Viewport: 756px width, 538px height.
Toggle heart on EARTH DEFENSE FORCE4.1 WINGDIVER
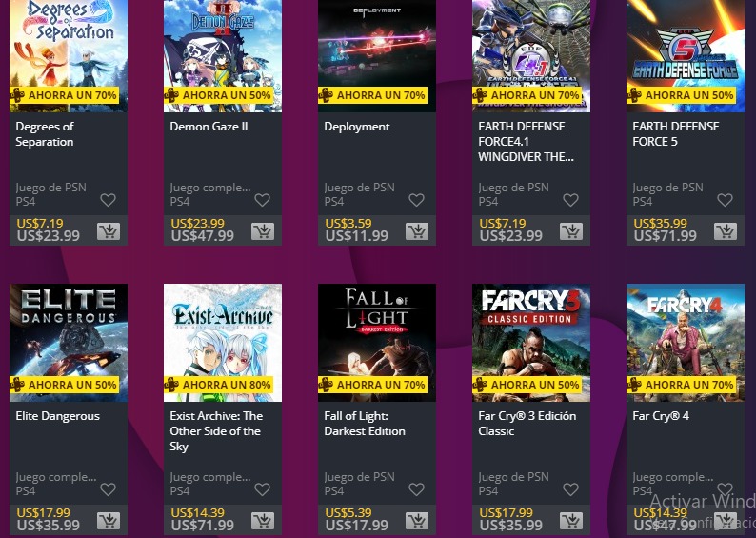(571, 200)
